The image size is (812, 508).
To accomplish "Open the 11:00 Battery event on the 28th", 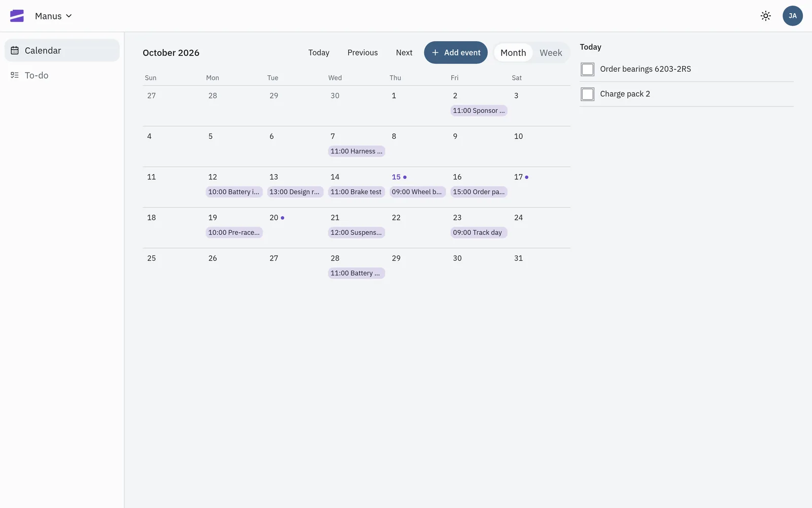I will coord(356,273).
